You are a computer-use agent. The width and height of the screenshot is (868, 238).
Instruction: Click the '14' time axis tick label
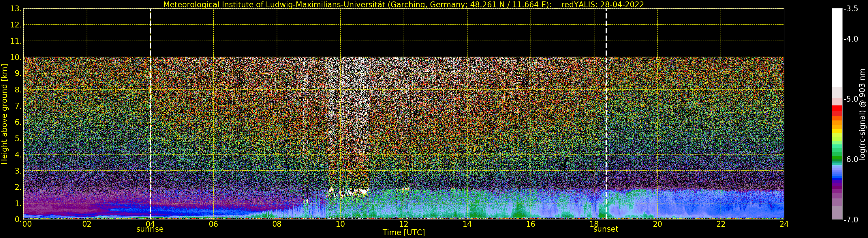point(467,224)
